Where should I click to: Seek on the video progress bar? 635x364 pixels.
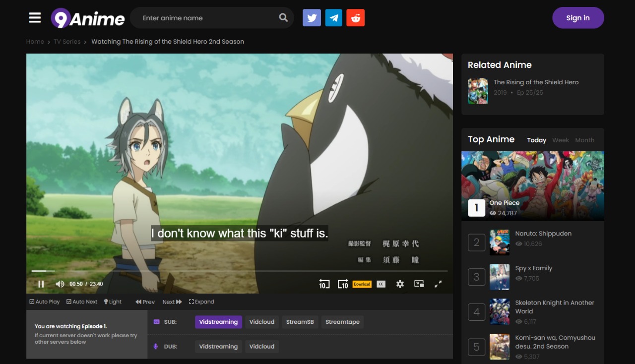(x=240, y=271)
